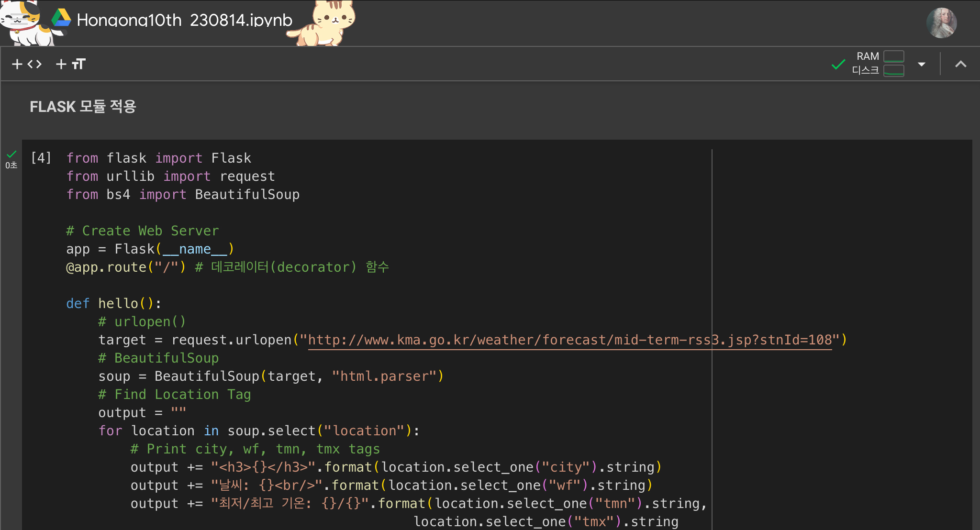Open the runtime resources dropdown arrow
This screenshot has height=530, width=980.
point(921,64)
